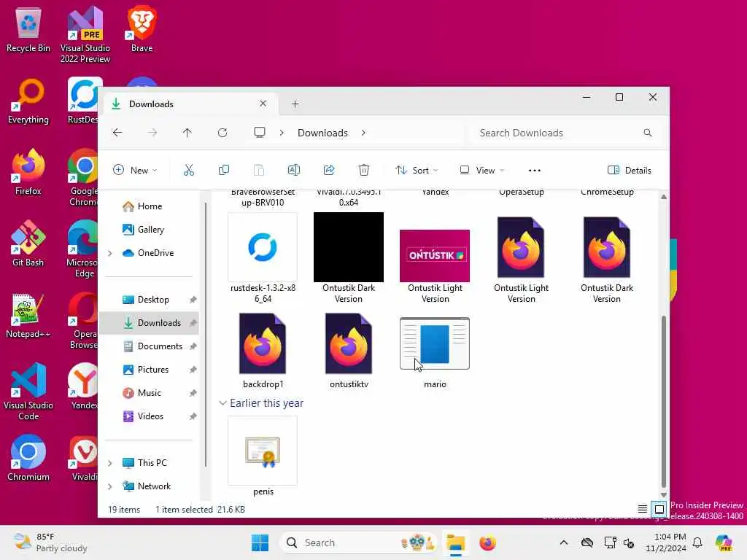The width and height of the screenshot is (747, 560).
Task: Collapse the Earlier this year group
Action: (222, 403)
